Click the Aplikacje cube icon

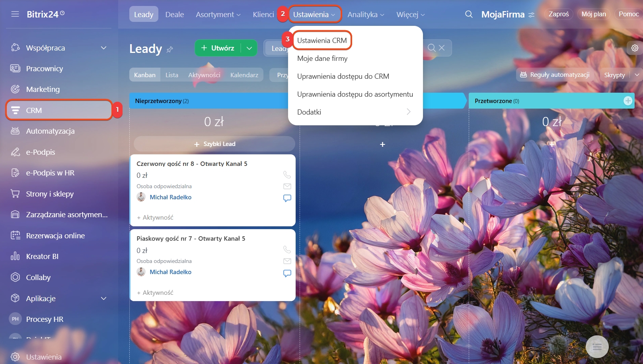coord(15,298)
